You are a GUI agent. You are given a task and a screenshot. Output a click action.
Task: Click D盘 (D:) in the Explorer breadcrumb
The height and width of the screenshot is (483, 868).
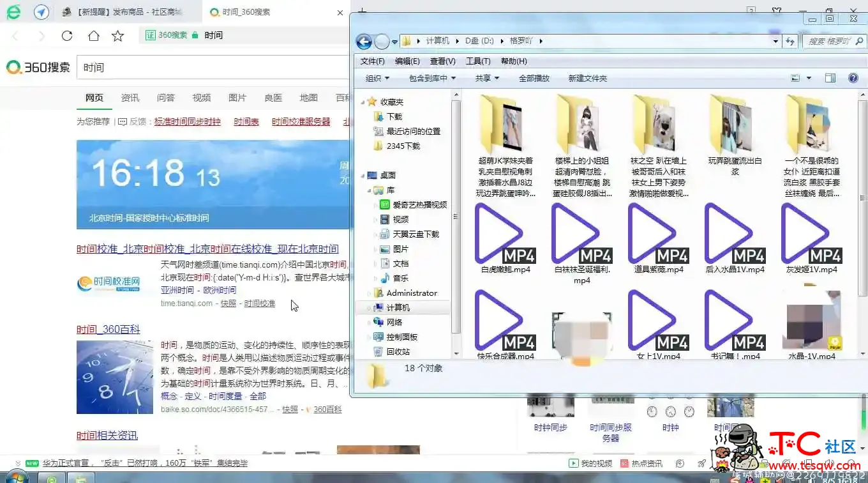[479, 41]
